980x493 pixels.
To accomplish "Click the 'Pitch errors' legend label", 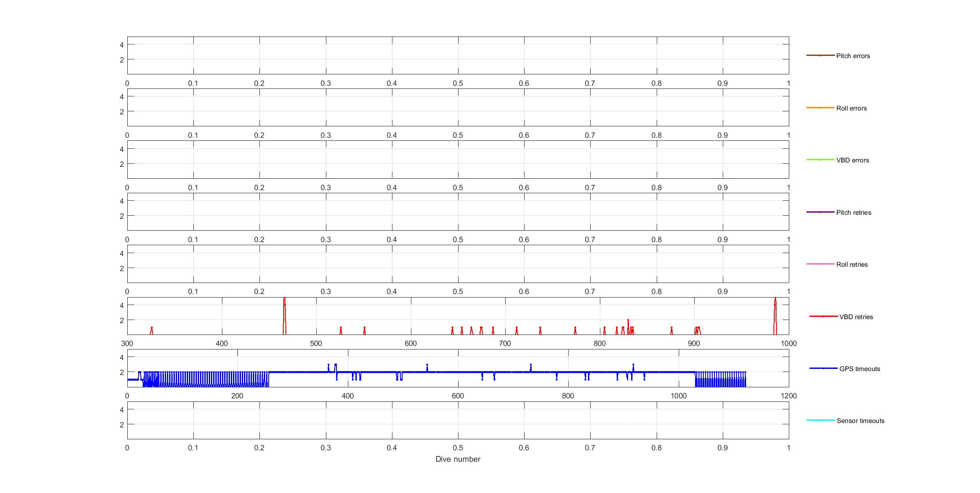I will pos(853,56).
